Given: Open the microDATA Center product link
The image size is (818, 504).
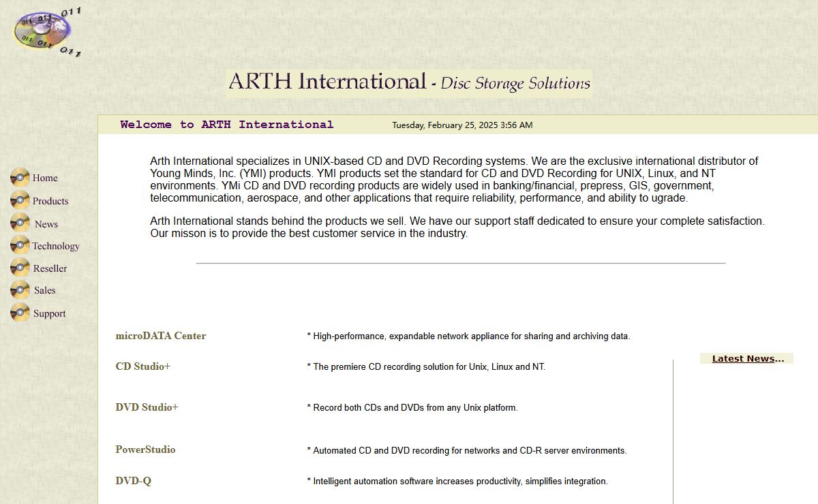Looking at the screenshot, I should pyautogui.click(x=161, y=336).
